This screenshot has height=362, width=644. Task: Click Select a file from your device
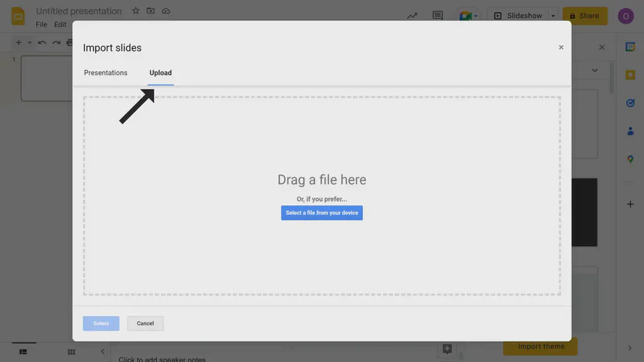pyautogui.click(x=321, y=212)
